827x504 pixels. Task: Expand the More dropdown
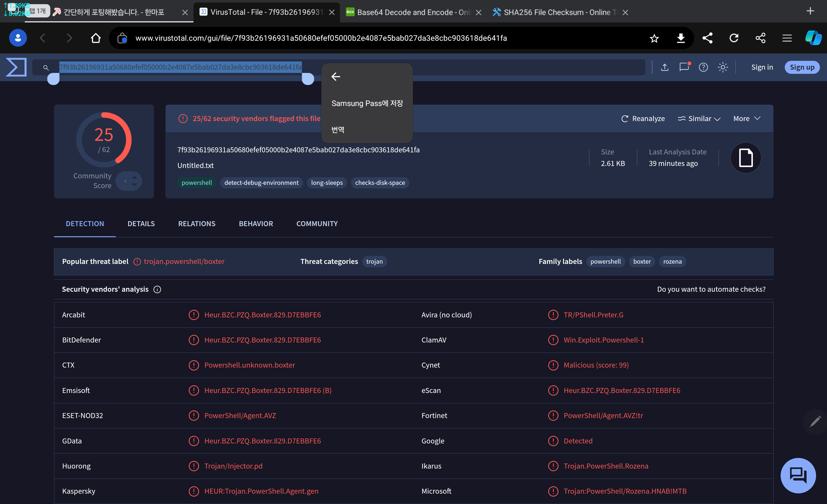(x=747, y=118)
